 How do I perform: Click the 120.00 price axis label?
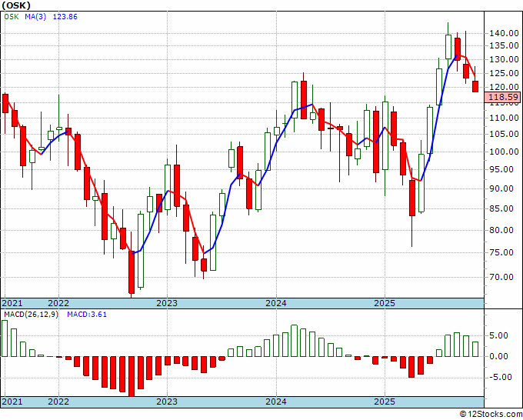click(504, 87)
